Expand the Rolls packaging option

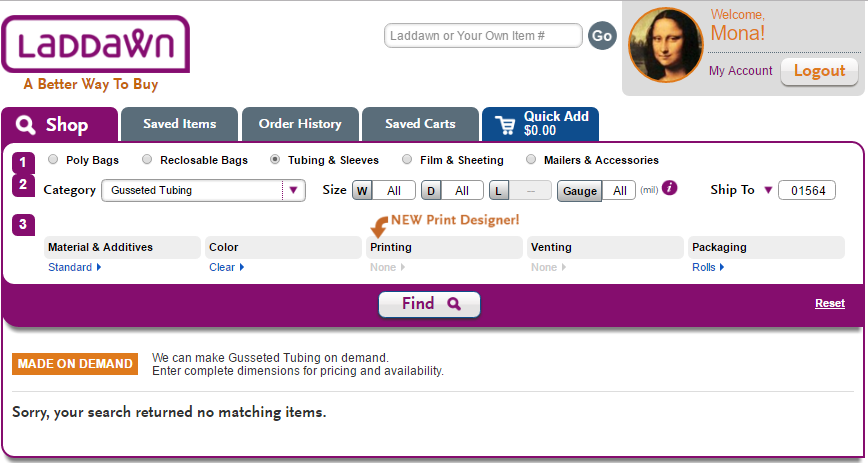(708, 267)
